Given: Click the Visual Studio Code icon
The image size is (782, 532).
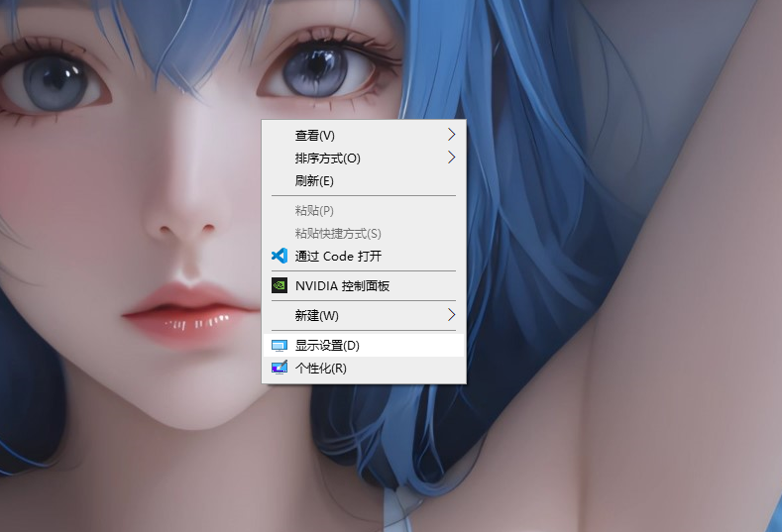Looking at the screenshot, I should (279, 256).
